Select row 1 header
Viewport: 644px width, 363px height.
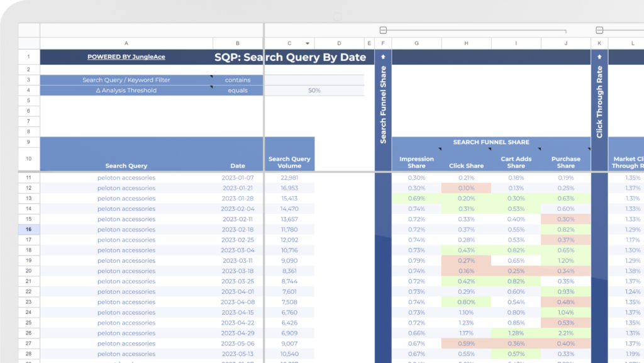(x=29, y=57)
